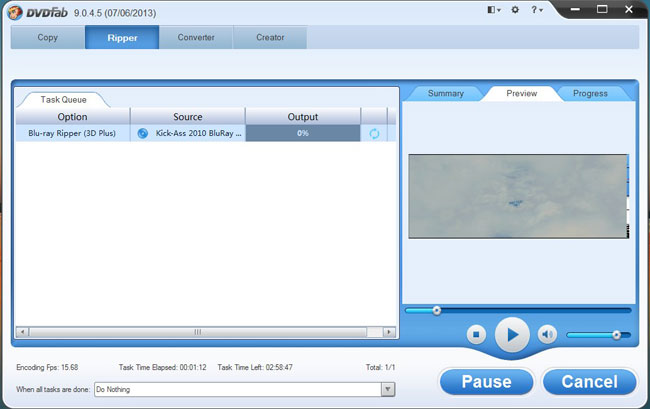Click the Option column header
Image resolution: width=650 pixels, height=409 pixels.
[73, 117]
